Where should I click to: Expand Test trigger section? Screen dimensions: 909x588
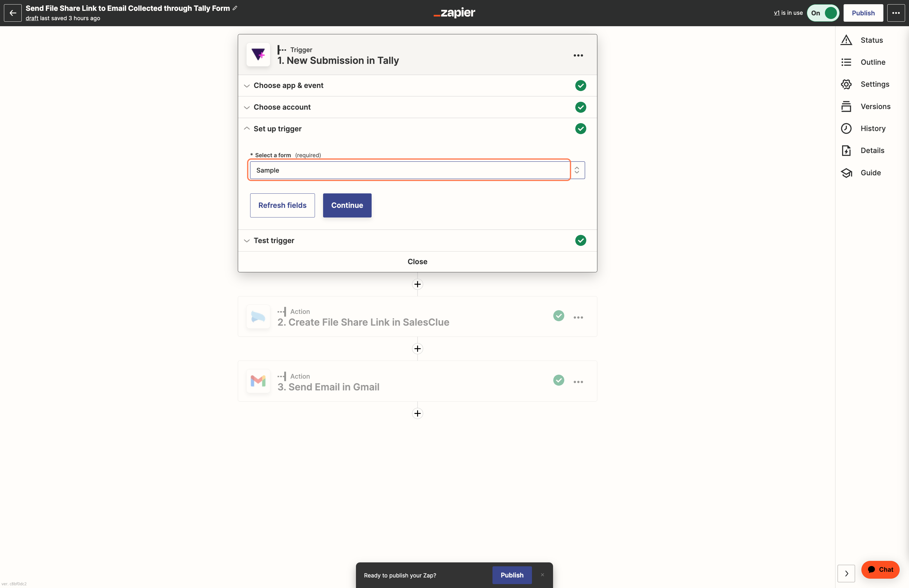pyautogui.click(x=417, y=241)
